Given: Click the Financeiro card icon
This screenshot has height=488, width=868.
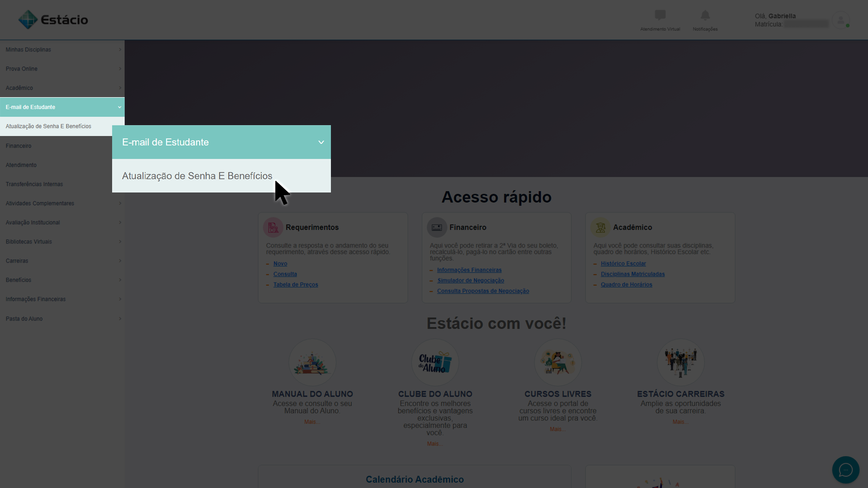Looking at the screenshot, I should click(437, 227).
